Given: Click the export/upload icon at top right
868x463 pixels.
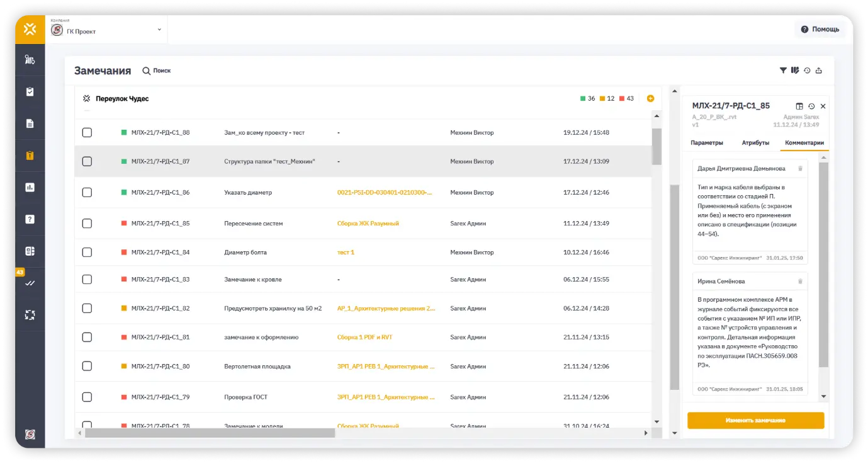Looking at the screenshot, I should click(819, 71).
